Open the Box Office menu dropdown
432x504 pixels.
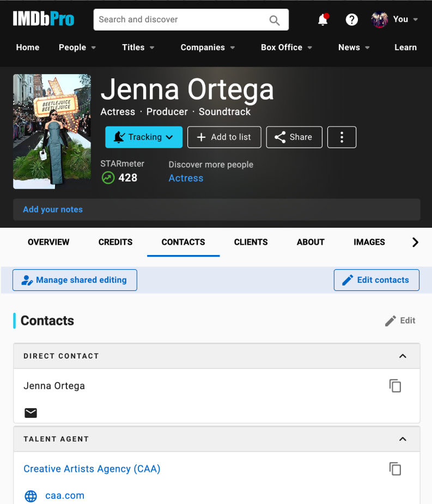pyautogui.click(x=287, y=47)
